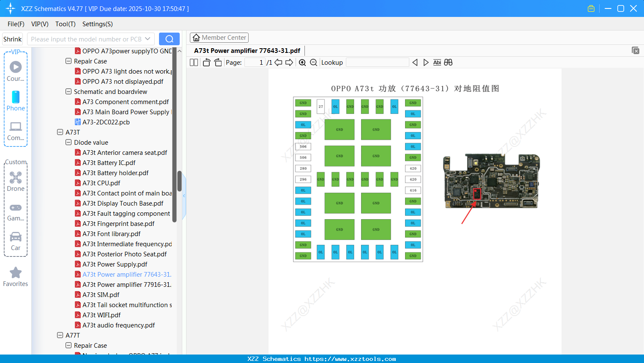
Task: Open the store bag icon in title bar
Action: (591, 8)
